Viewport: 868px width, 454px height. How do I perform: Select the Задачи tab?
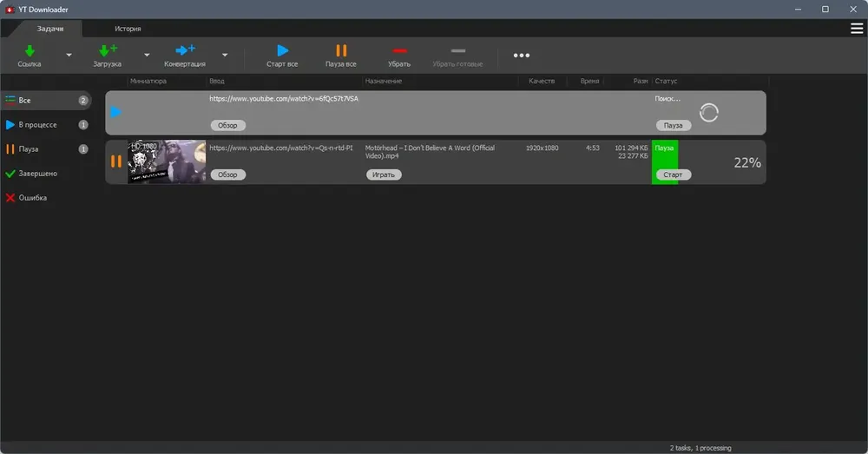tap(50, 29)
